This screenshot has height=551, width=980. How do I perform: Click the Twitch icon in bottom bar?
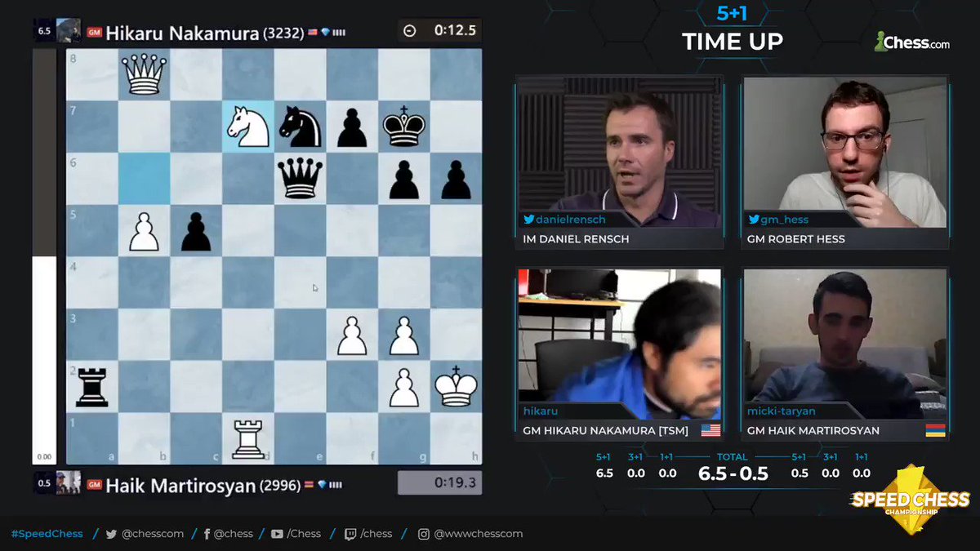point(350,534)
